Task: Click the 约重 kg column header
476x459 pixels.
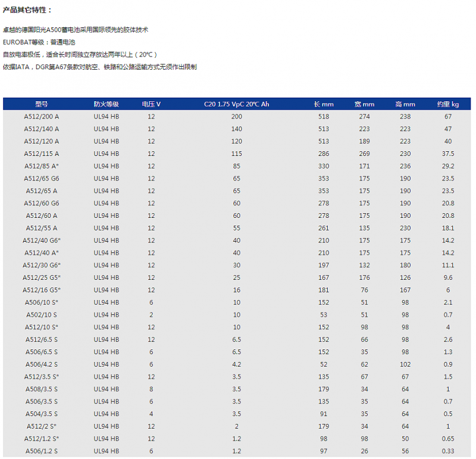Action: click(x=448, y=104)
